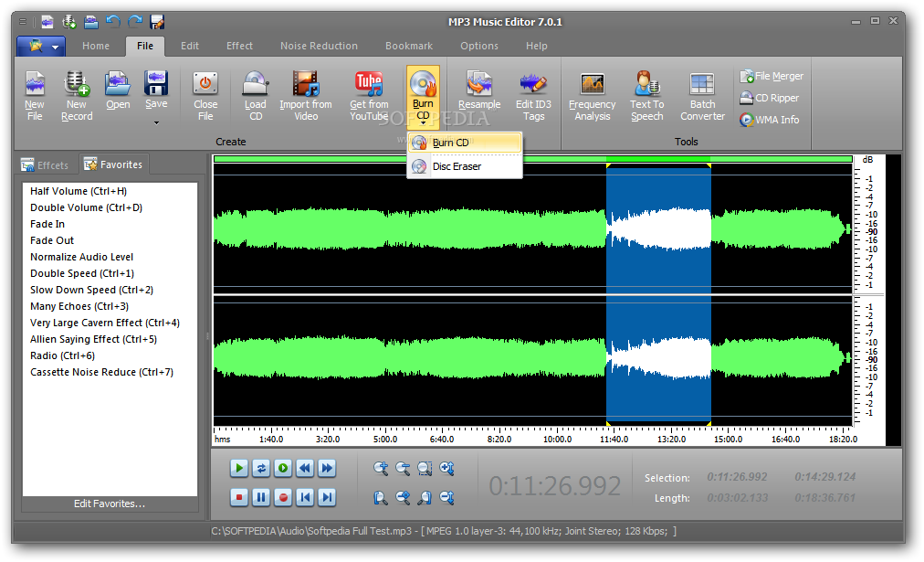Viewport: 924px width, 562px height.
Task: Open the WMA Info tool
Action: (x=770, y=120)
